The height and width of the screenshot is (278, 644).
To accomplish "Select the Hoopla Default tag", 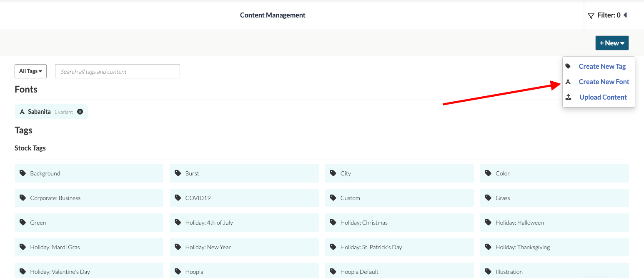I will tap(399, 271).
